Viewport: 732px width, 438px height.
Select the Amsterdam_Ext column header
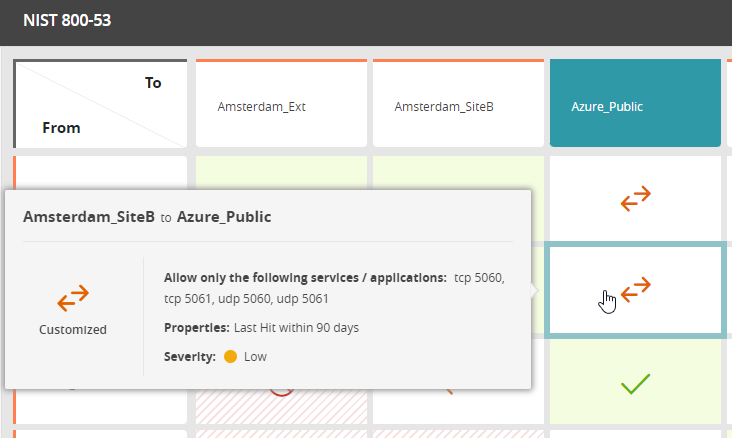click(282, 105)
